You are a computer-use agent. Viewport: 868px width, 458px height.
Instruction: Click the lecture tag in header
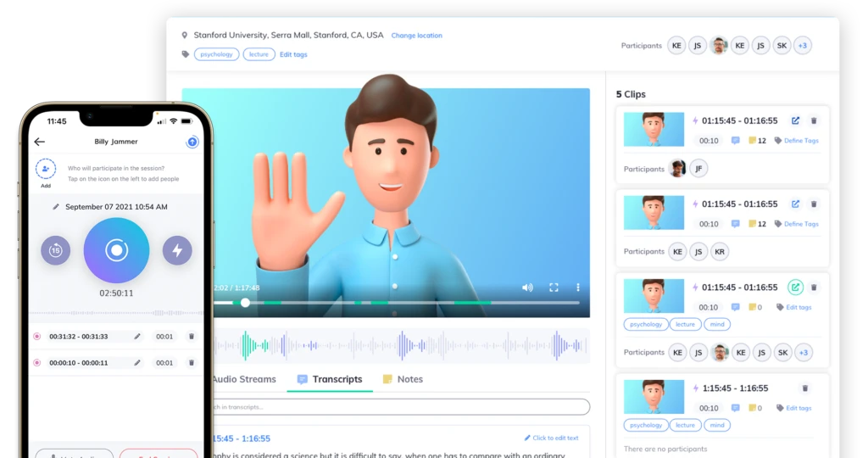click(259, 54)
